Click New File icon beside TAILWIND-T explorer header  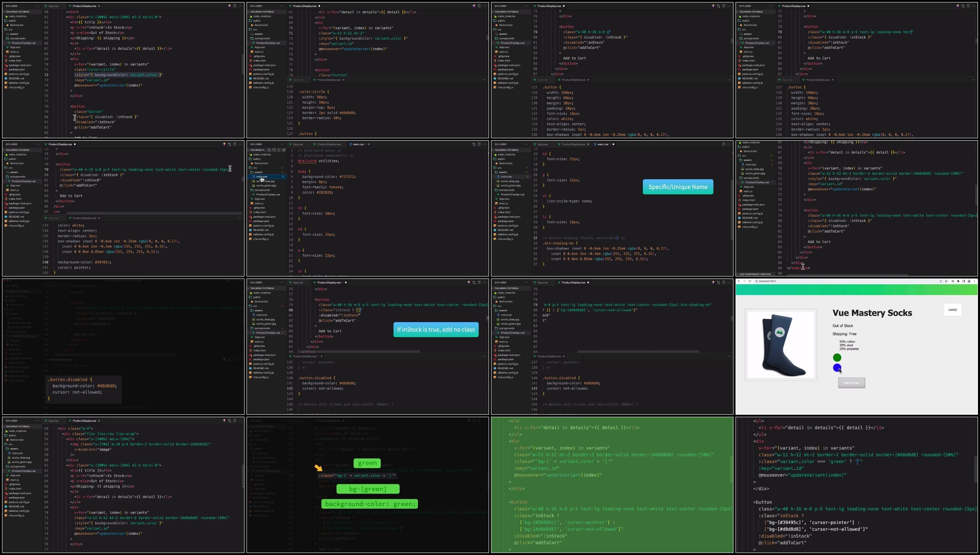click(x=269, y=150)
